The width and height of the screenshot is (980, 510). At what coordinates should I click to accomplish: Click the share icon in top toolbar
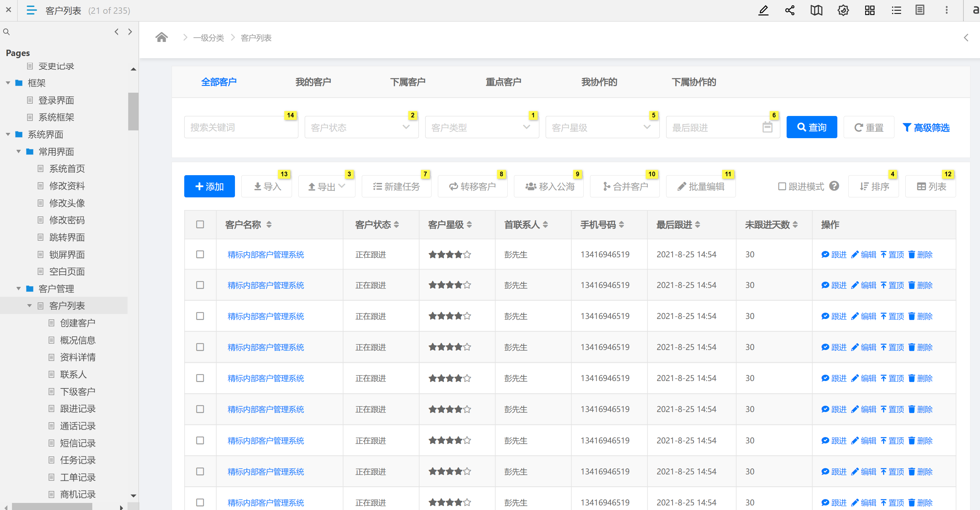click(790, 10)
